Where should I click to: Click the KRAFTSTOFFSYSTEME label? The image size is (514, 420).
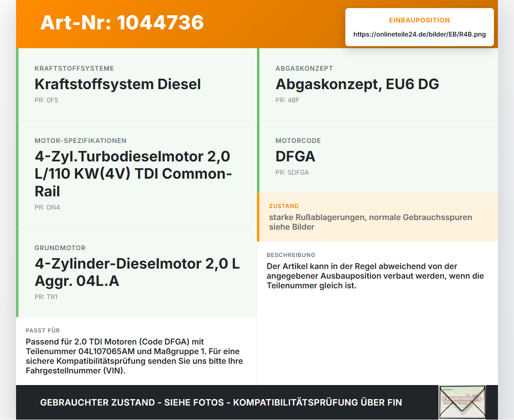(x=74, y=69)
